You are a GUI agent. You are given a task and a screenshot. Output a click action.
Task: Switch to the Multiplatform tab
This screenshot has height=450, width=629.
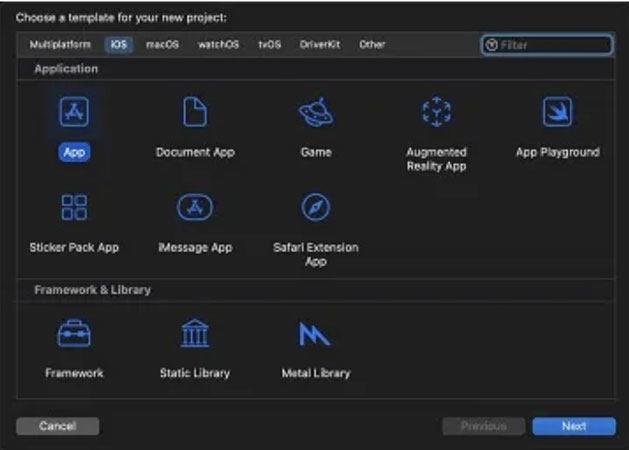pos(60,45)
